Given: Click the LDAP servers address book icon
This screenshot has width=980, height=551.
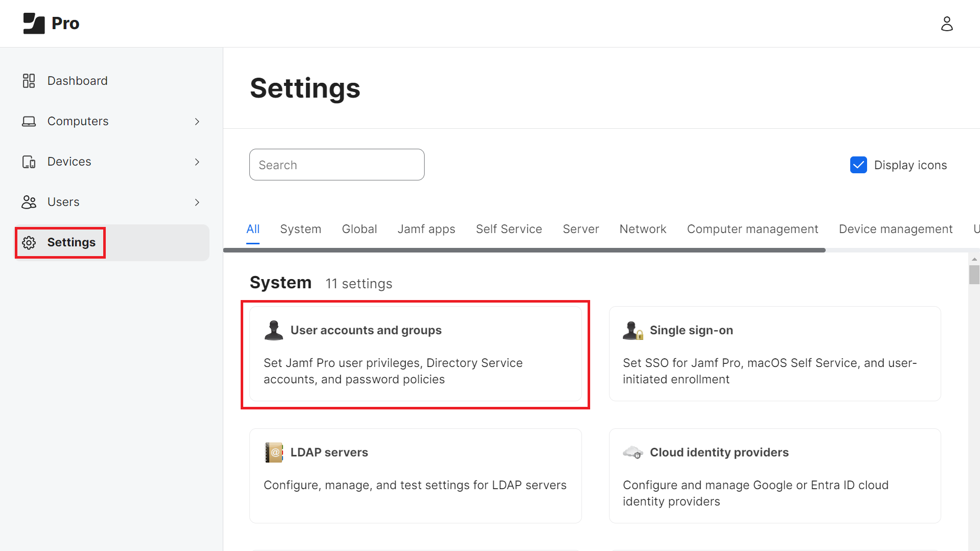Looking at the screenshot, I should pyautogui.click(x=274, y=453).
